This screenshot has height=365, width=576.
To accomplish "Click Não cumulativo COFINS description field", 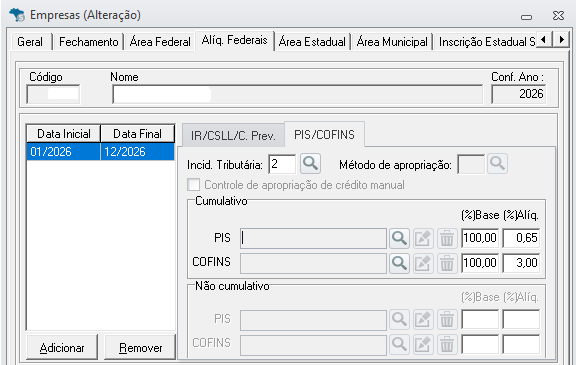I will (x=313, y=344).
